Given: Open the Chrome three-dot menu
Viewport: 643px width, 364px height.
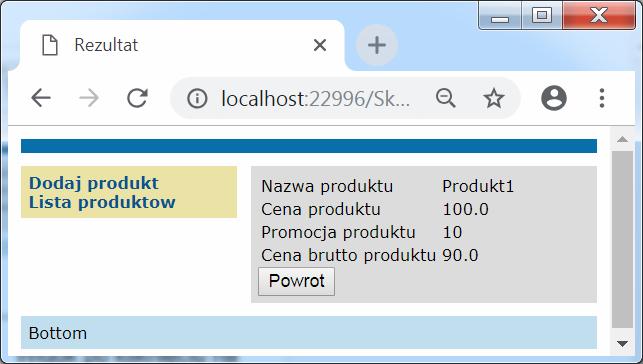Looking at the screenshot, I should tap(602, 98).
